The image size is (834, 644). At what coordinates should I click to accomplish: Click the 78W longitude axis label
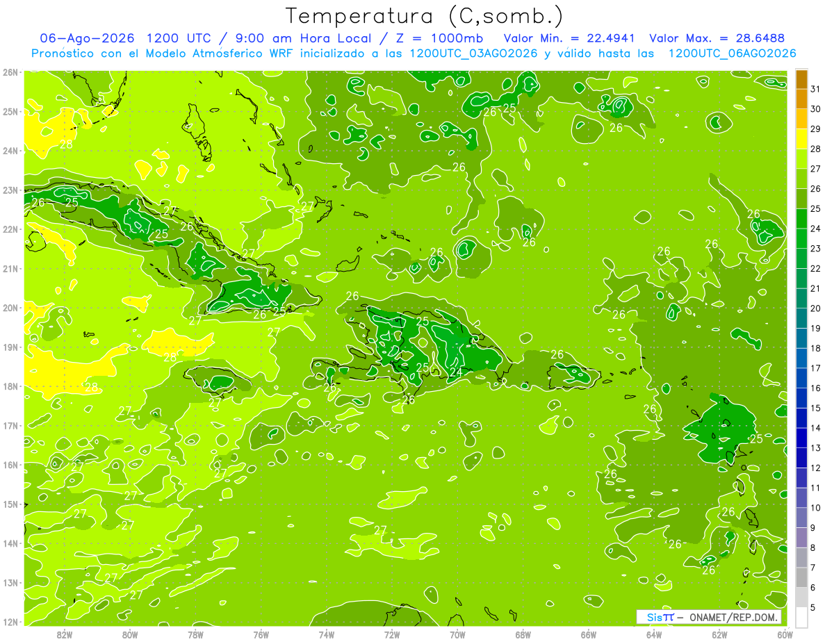(x=195, y=634)
